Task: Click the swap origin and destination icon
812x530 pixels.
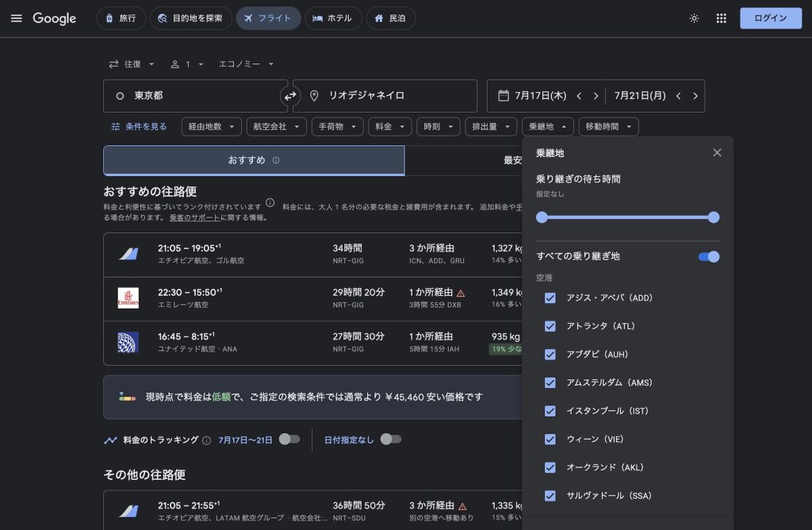Action: [x=290, y=96]
